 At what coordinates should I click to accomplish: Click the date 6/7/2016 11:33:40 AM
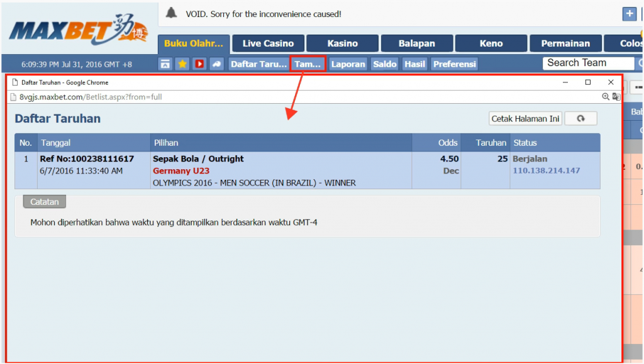click(81, 171)
